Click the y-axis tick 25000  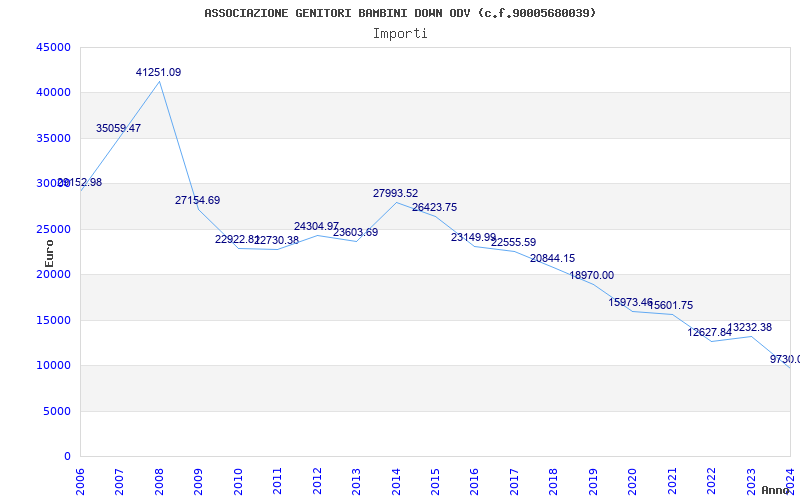pos(54,229)
